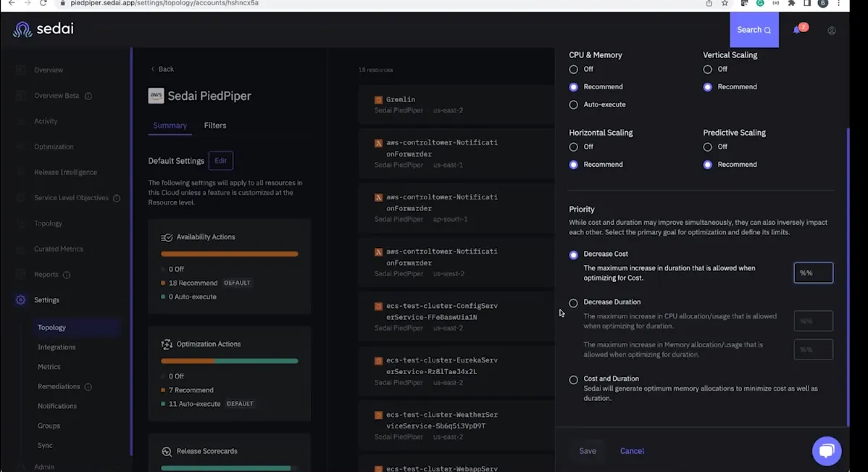868x472 pixels.
Task: Click the Gremlin resource icon
Action: pos(379,100)
